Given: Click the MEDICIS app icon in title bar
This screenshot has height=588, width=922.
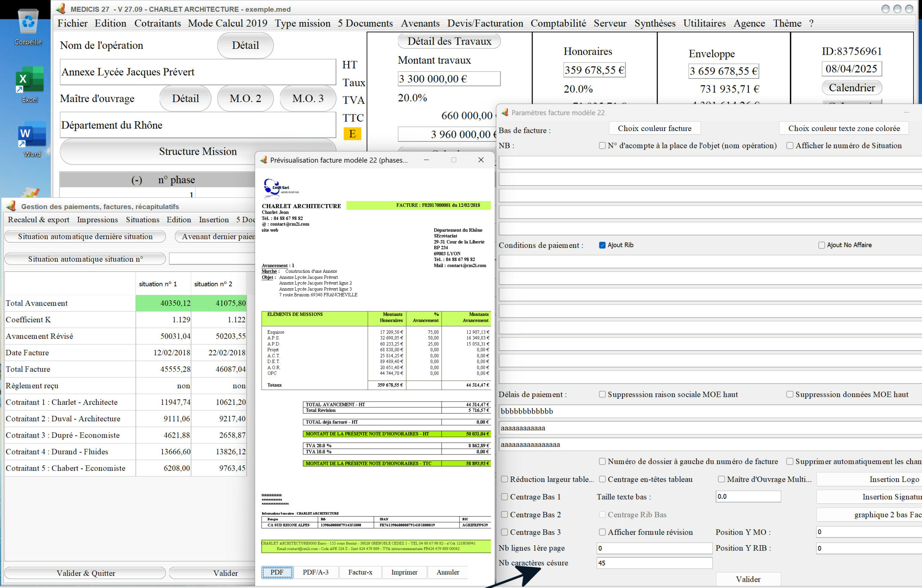Looking at the screenshot, I should (x=61, y=9).
